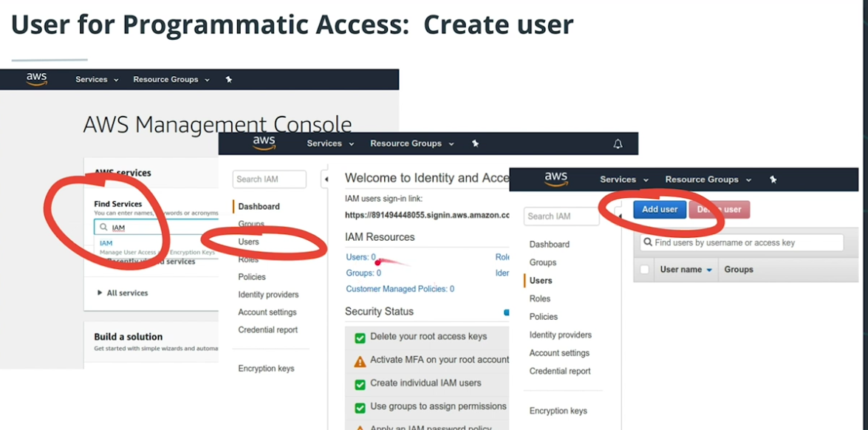Image resolution: width=868 pixels, height=430 pixels.
Task: Open Roles in Users window sidebar
Action: click(540, 298)
